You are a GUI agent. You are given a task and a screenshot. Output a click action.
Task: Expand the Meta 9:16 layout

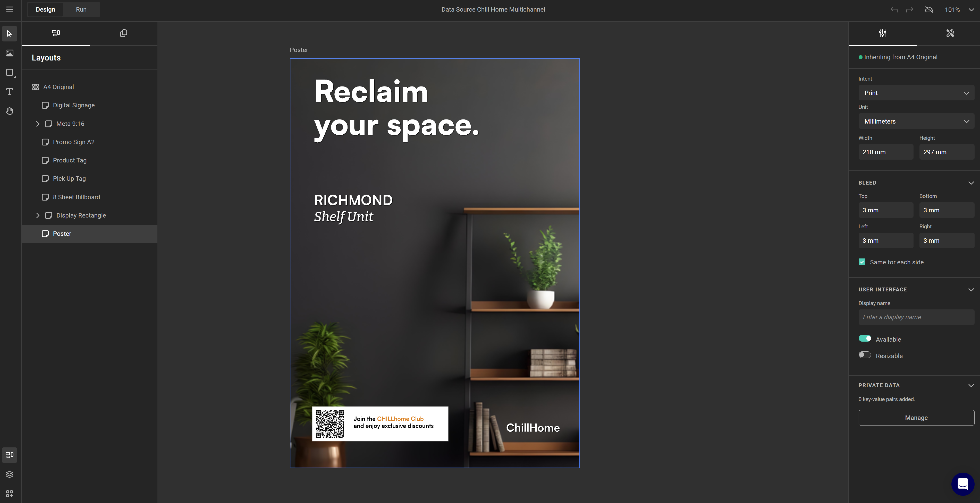pos(38,124)
